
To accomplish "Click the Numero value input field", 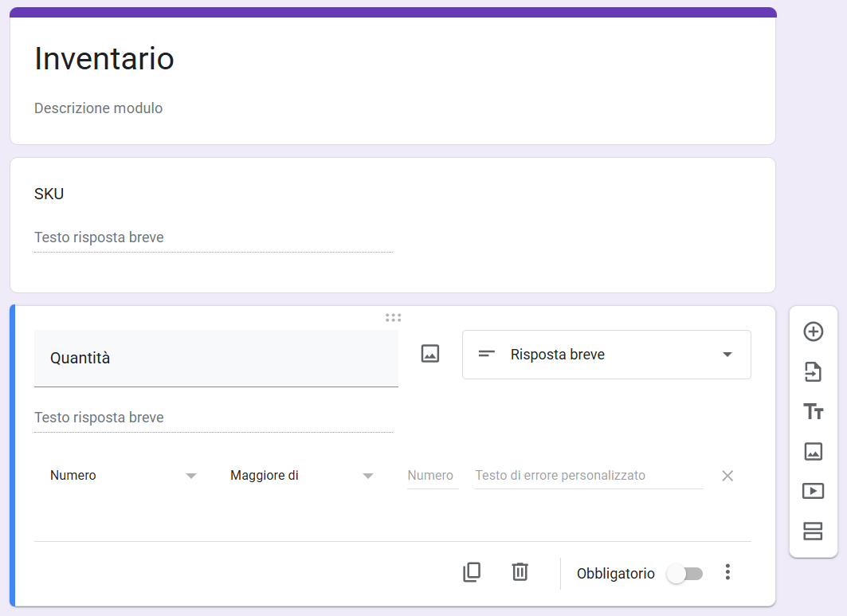I will click(431, 475).
